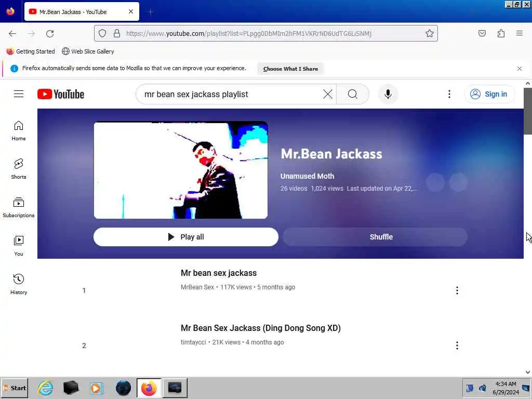The image size is (532, 399).
Task: Go to Home in the sidebar
Action: (x=19, y=130)
